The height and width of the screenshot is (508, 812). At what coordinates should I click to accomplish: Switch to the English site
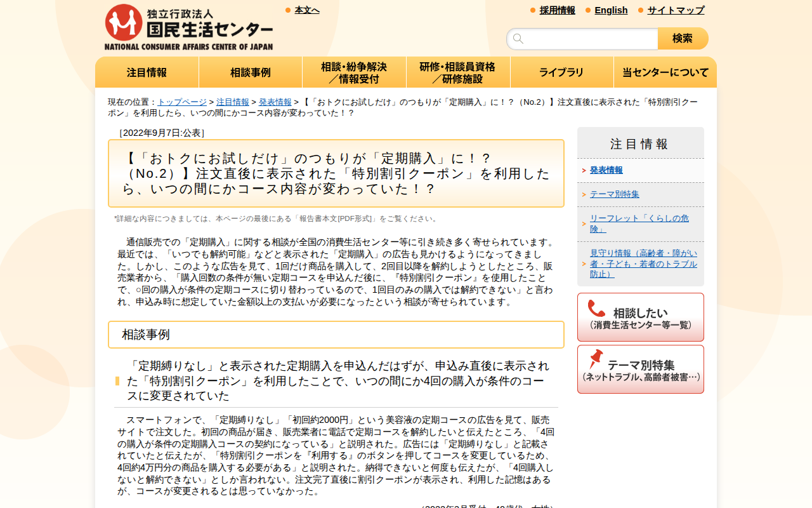[x=611, y=10]
